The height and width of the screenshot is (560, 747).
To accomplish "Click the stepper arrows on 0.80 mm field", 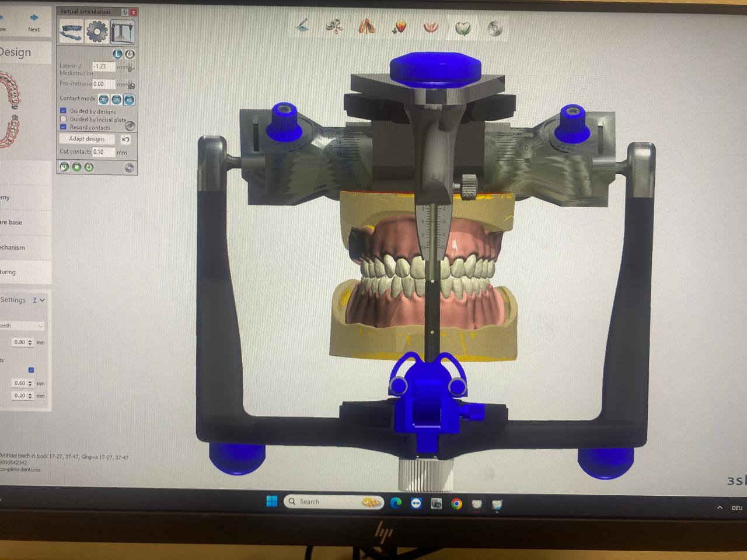I will click(x=30, y=342).
